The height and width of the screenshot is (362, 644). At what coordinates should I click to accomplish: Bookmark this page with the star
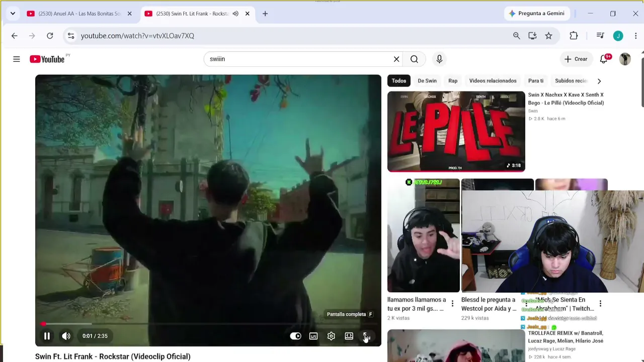(x=548, y=36)
